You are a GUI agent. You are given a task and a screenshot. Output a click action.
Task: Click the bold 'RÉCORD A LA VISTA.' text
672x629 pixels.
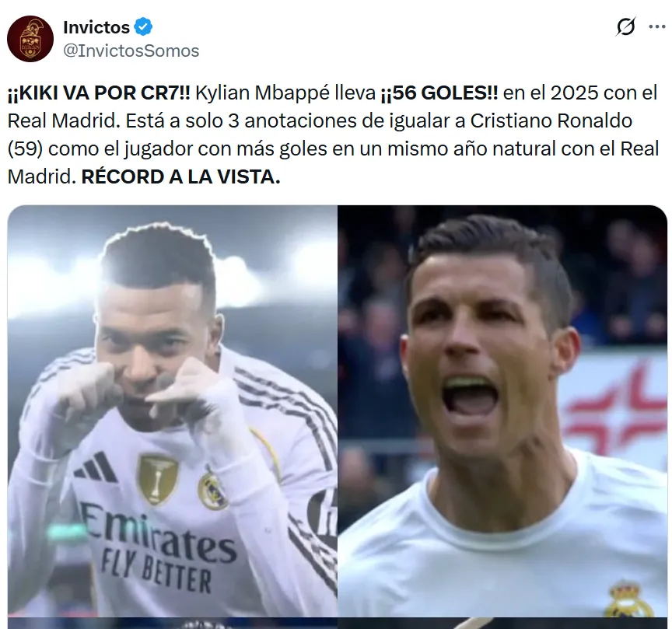(181, 176)
